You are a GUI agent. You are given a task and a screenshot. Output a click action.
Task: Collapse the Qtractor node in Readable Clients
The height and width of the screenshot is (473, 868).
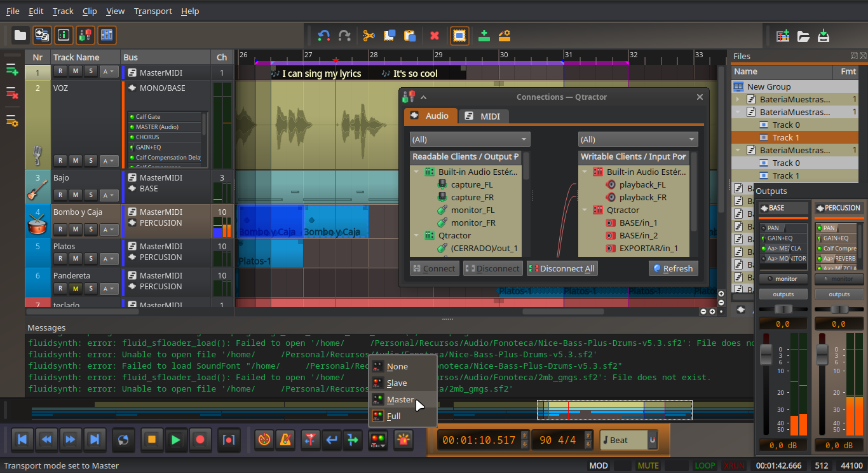click(416, 236)
